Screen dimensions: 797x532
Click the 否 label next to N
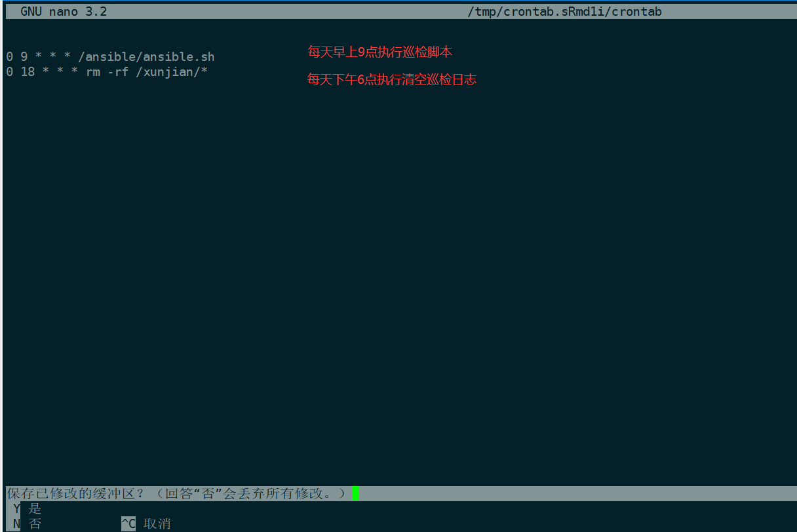[35, 523]
